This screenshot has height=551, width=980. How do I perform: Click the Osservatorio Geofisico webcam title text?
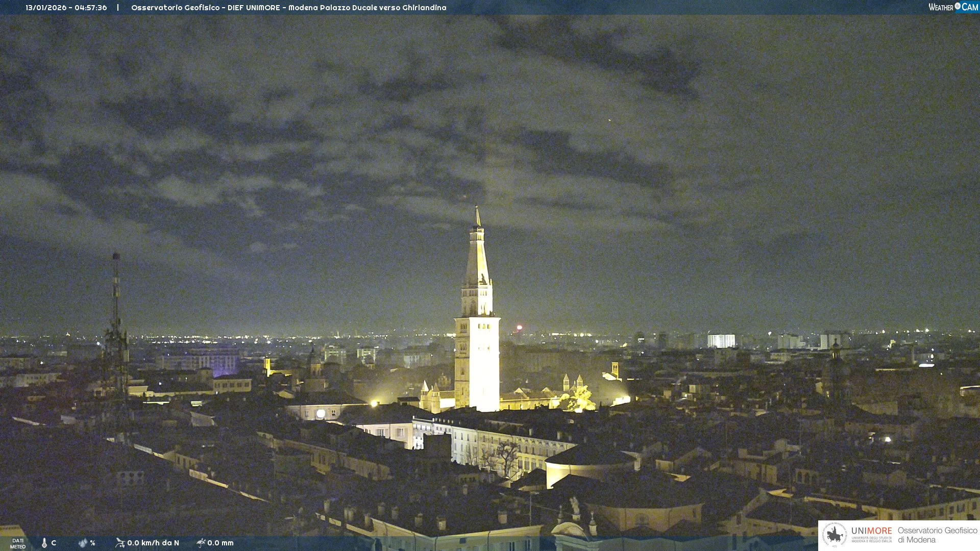[x=288, y=8]
